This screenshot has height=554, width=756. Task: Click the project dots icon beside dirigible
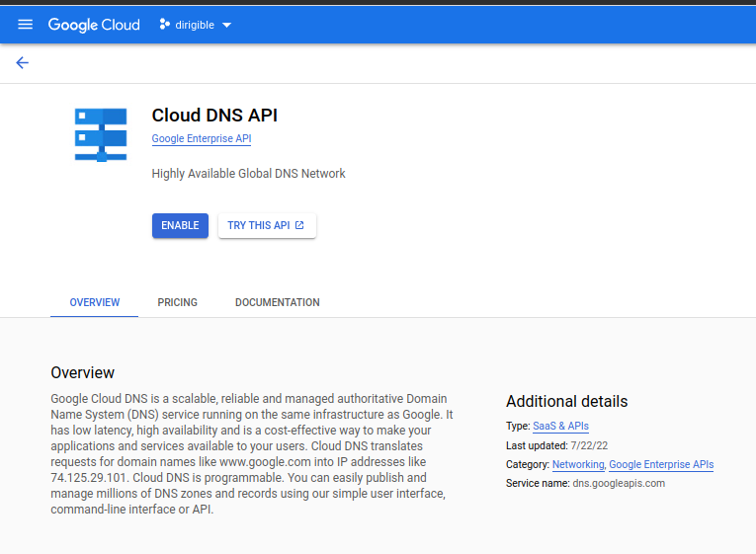coord(164,25)
